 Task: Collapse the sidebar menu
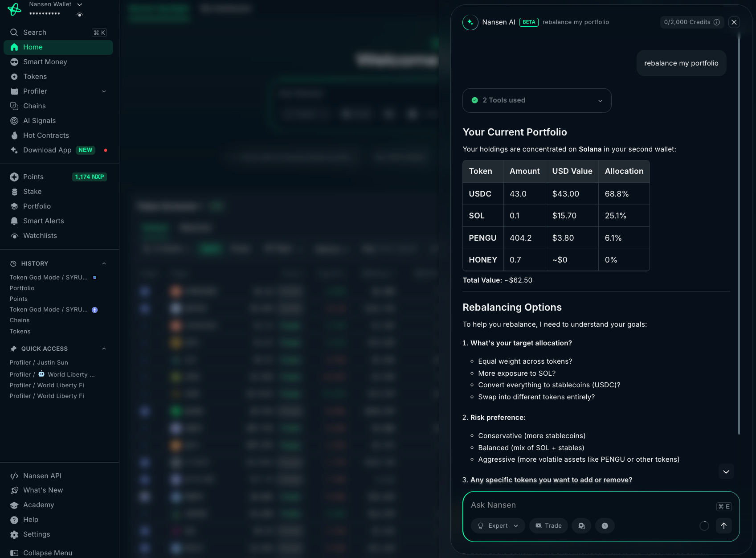click(x=48, y=553)
